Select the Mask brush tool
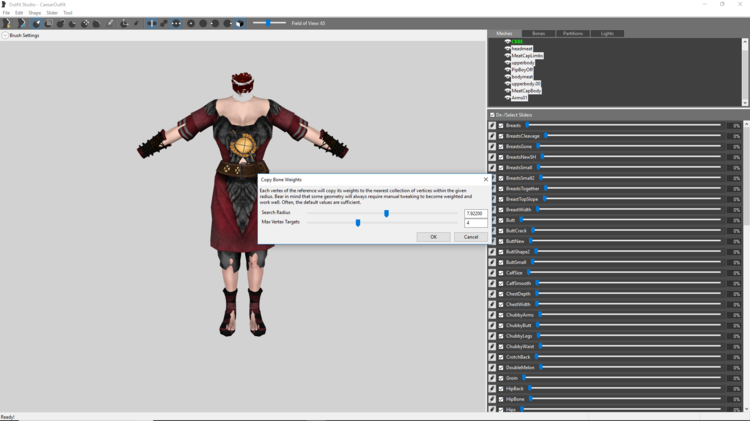The height and width of the screenshot is (421, 750). pos(48,23)
